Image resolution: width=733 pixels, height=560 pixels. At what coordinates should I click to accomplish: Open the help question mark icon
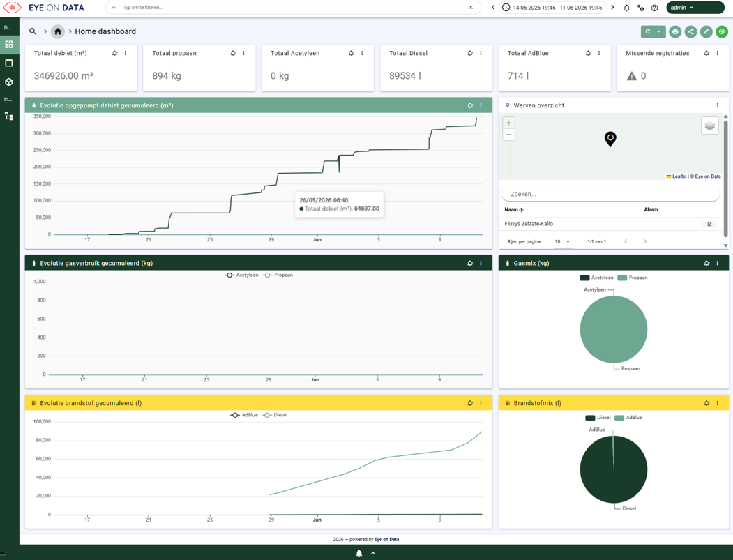(x=654, y=8)
